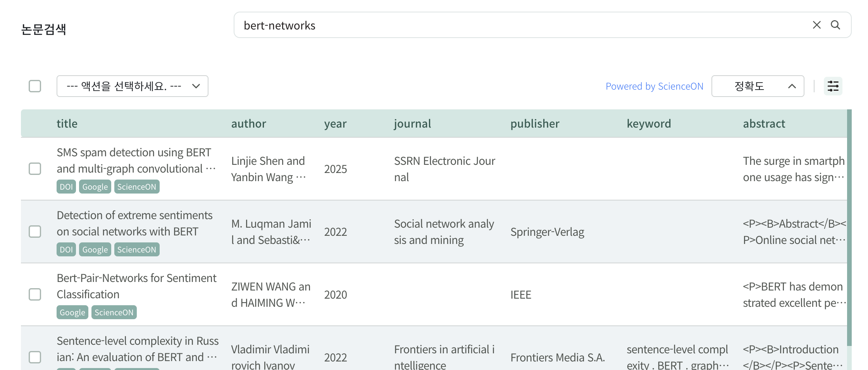Click the 논문검색 page heading
868x370 pixels.
tap(43, 29)
